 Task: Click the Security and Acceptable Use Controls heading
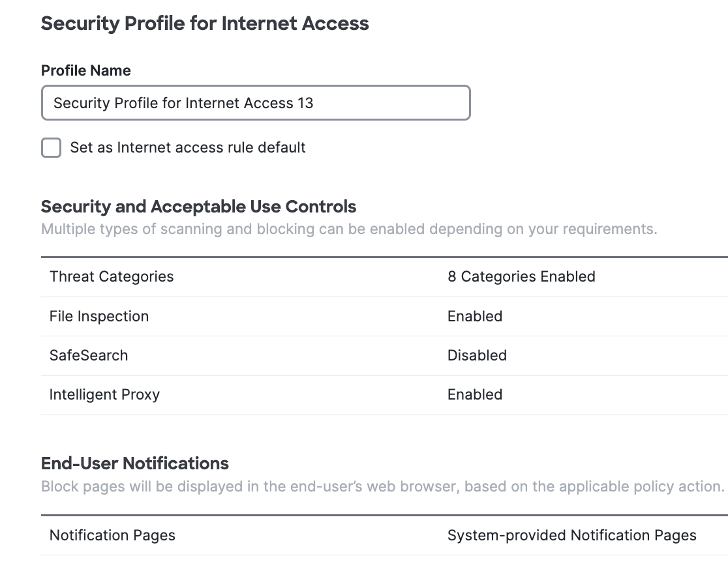coord(199,207)
